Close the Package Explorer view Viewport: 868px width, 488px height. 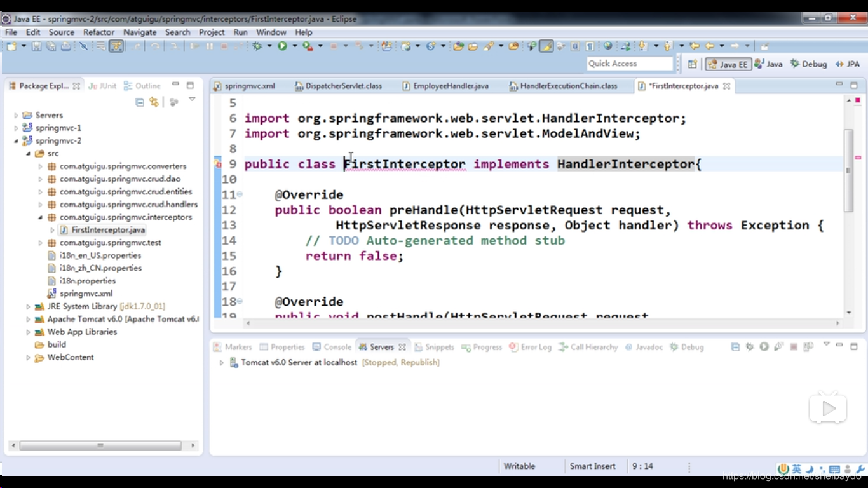pos(76,86)
